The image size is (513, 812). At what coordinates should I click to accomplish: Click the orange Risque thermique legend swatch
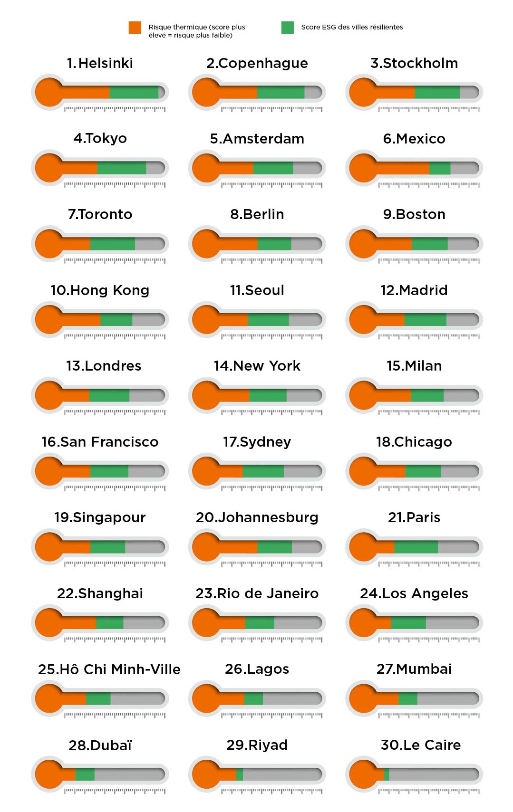coord(135,28)
